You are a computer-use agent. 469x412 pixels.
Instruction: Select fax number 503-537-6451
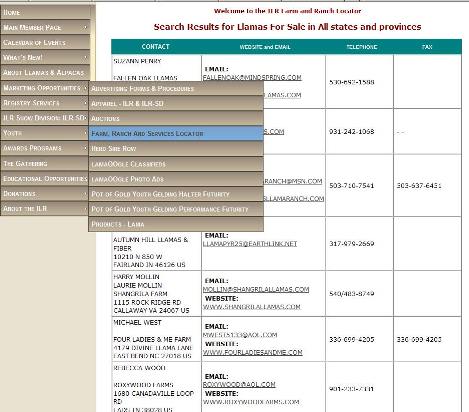(419, 186)
